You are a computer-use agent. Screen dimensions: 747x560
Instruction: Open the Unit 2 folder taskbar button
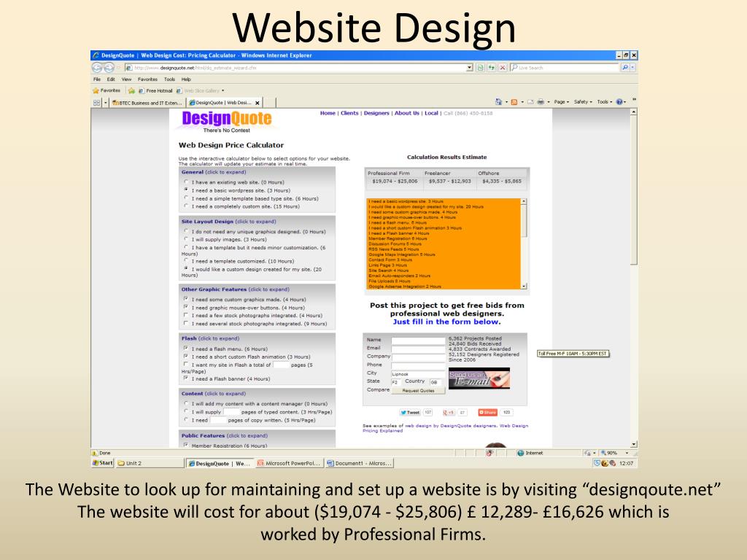coord(150,463)
